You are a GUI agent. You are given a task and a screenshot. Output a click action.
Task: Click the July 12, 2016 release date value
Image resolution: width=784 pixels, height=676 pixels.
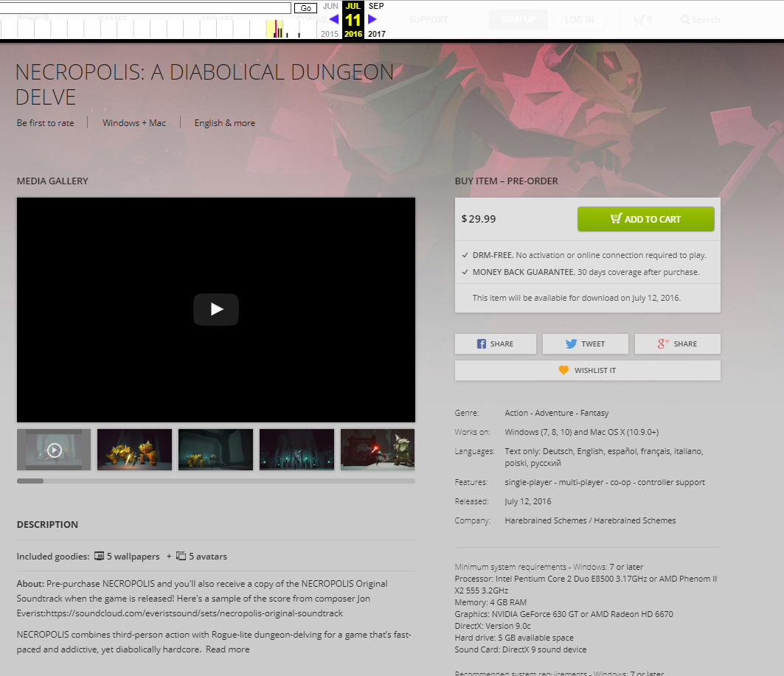pos(528,501)
